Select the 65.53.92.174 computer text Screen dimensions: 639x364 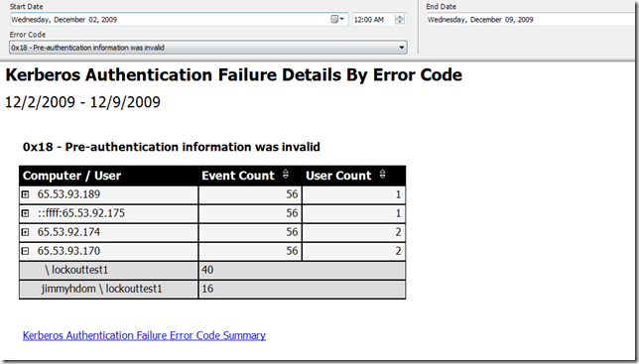(x=68, y=232)
